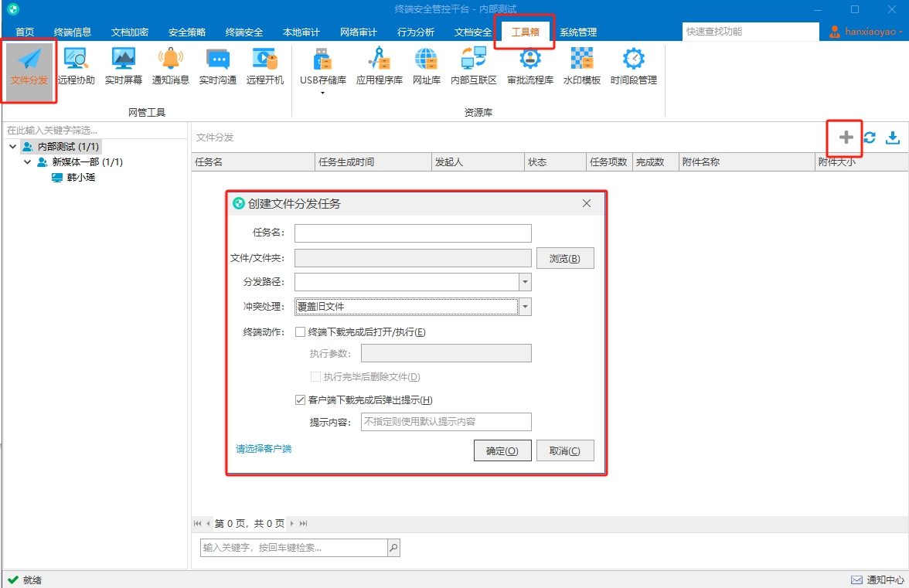This screenshot has width=909, height=588.
Task: Toggle 执行完毕后删除文件 checkbox
Action: [x=315, y=376]
